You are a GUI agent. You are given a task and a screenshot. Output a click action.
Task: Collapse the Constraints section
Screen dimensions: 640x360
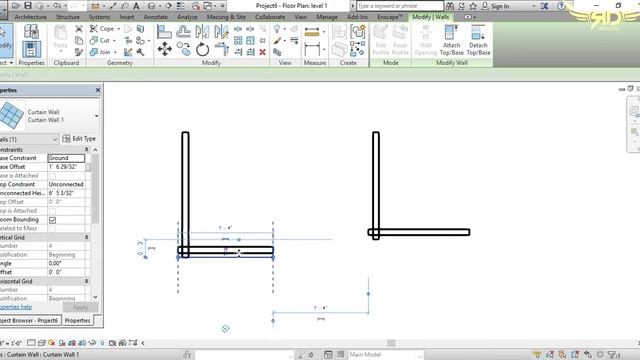(87, 150)
